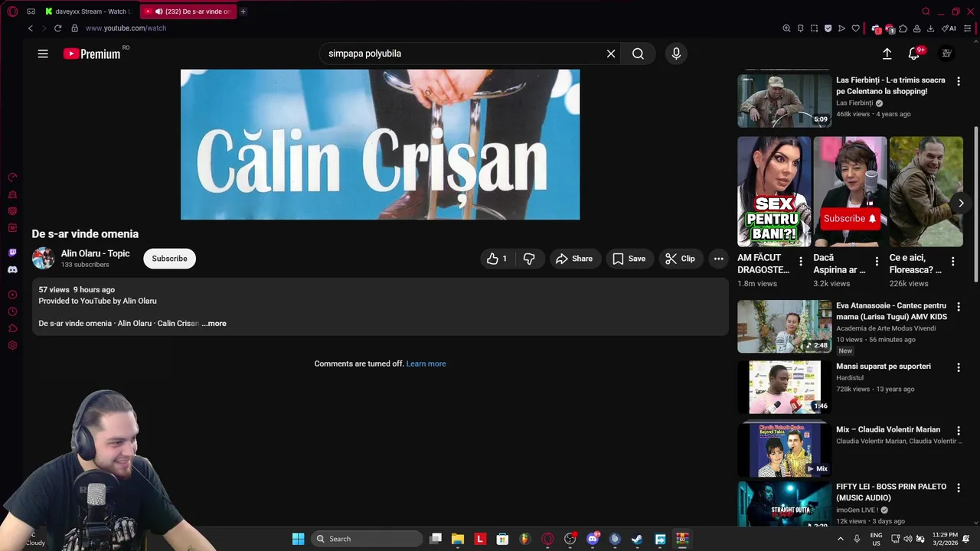Subscribe to Alin Olaru - Topic
This screenshot has height=551, width=980.
coord(169,259)
